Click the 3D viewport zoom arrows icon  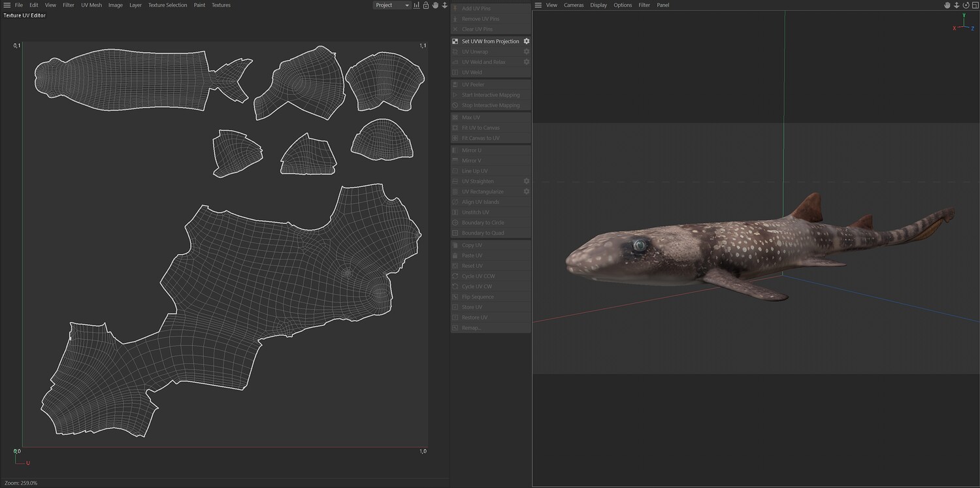[956, 5]
